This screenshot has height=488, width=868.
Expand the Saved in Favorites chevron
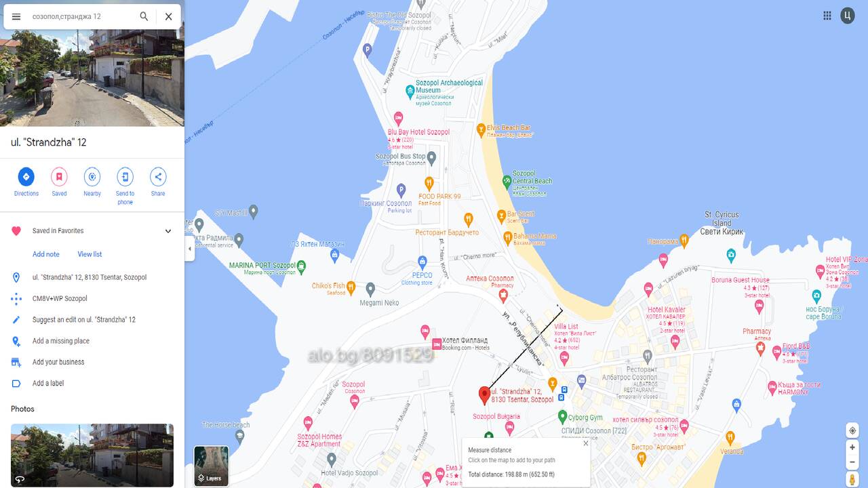pos(168,231)
